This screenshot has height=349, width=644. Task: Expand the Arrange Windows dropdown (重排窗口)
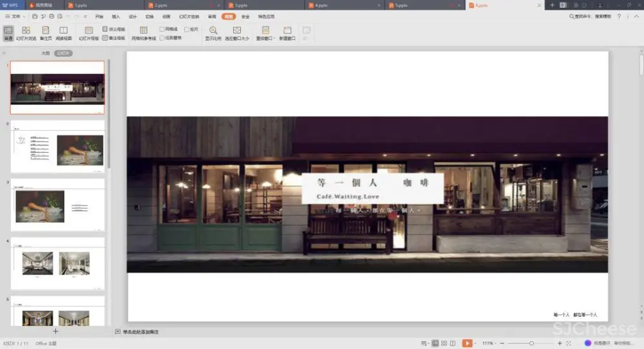[265, 33]
